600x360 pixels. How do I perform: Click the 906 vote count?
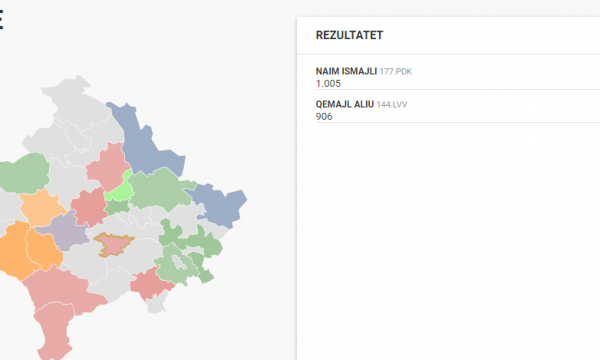click(x=324, y=117)
